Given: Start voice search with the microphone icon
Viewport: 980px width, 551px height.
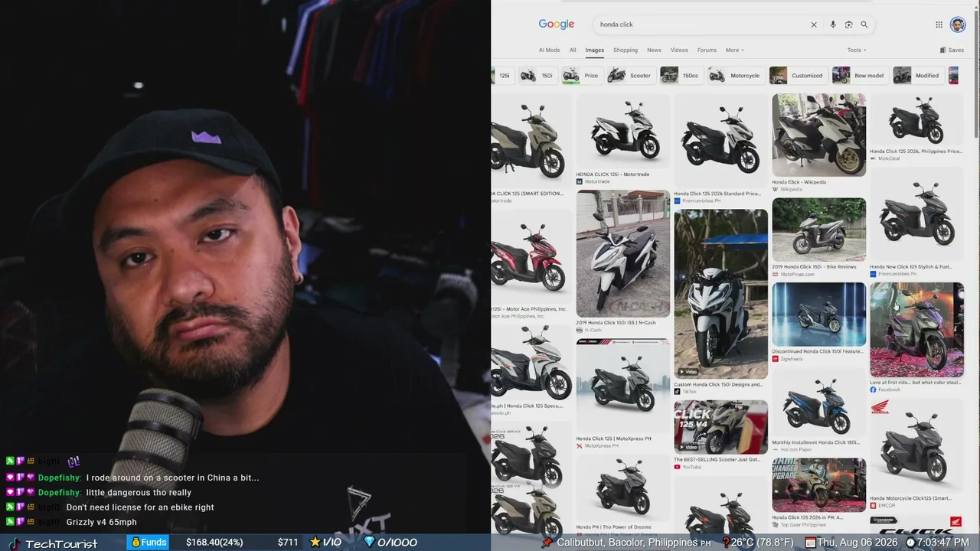Looking at the screenshot, I should coord(833,24).
